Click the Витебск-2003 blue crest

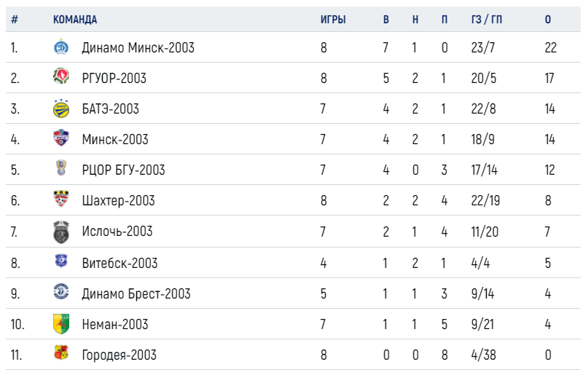[x=60, y=261]
